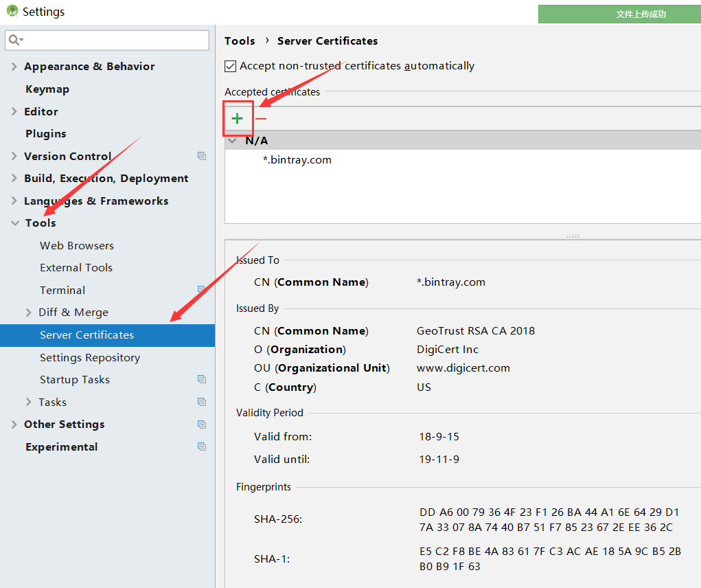Click GeoTrust RSA CA 2018 value
Image resolution: width=701 pixels, height=588 pixels.
tap(476, 330)
